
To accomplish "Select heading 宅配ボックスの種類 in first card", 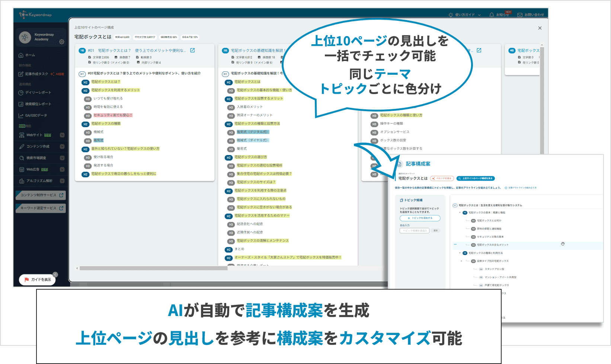I will click(106, 123).
